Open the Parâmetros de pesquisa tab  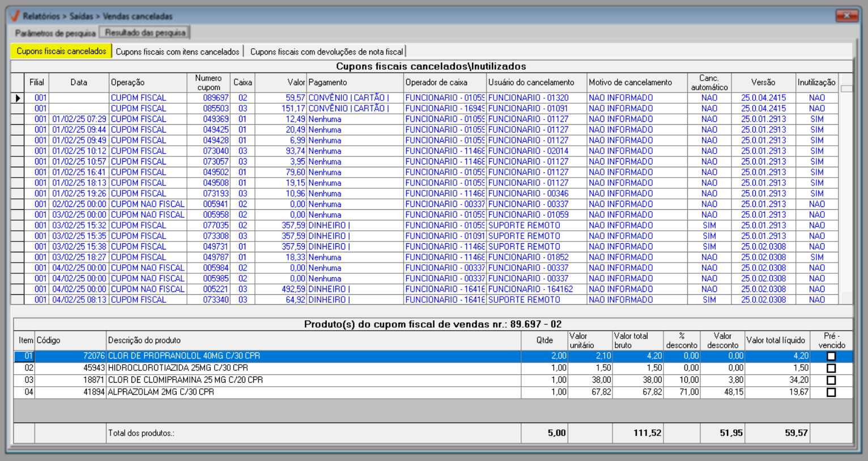pyautogui.click(x=55, y=33)
